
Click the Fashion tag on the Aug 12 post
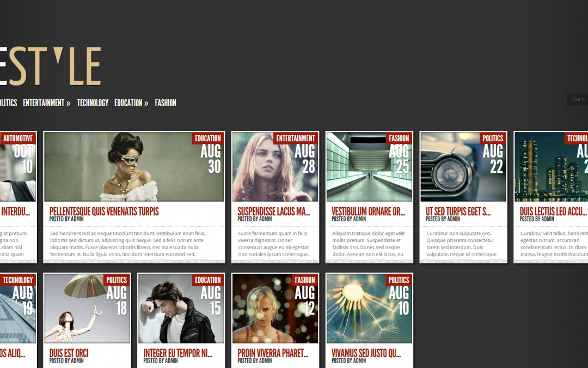coord(305,280)
